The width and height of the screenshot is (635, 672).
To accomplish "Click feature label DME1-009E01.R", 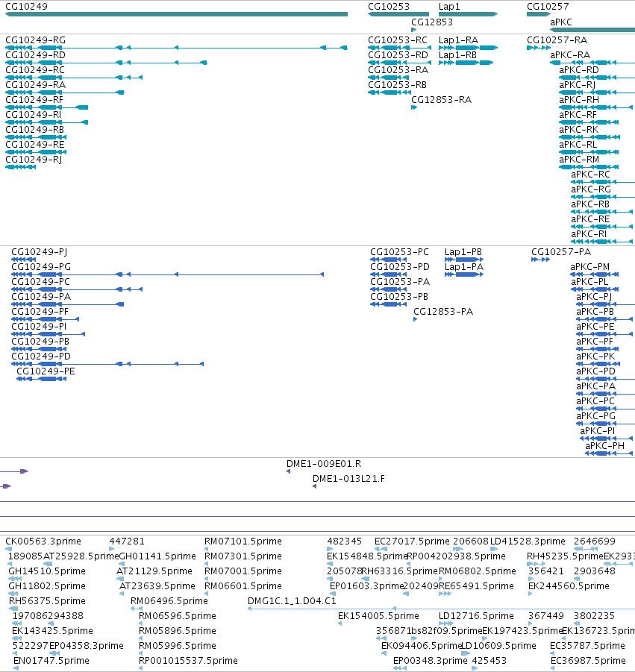I will 324,464.
